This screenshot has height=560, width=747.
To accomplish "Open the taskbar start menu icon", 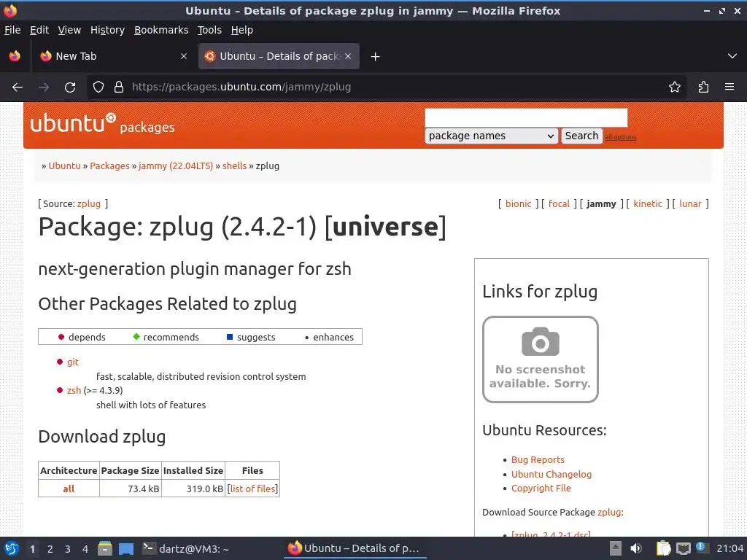I will point(12,548).
